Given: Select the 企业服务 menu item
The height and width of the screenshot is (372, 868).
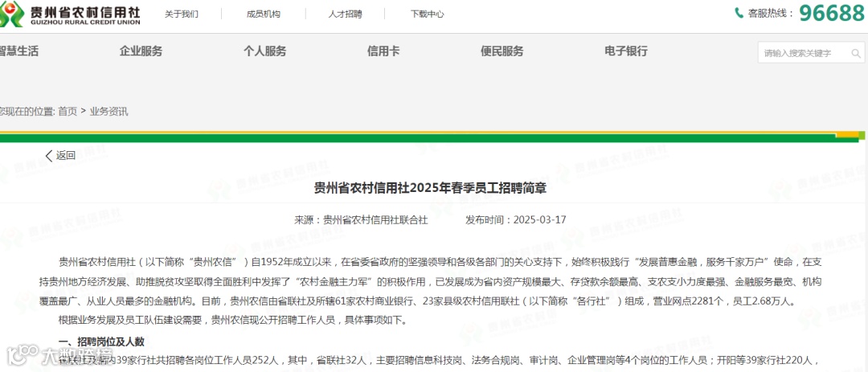Looking at the screenshot, I should click(141, 51).
